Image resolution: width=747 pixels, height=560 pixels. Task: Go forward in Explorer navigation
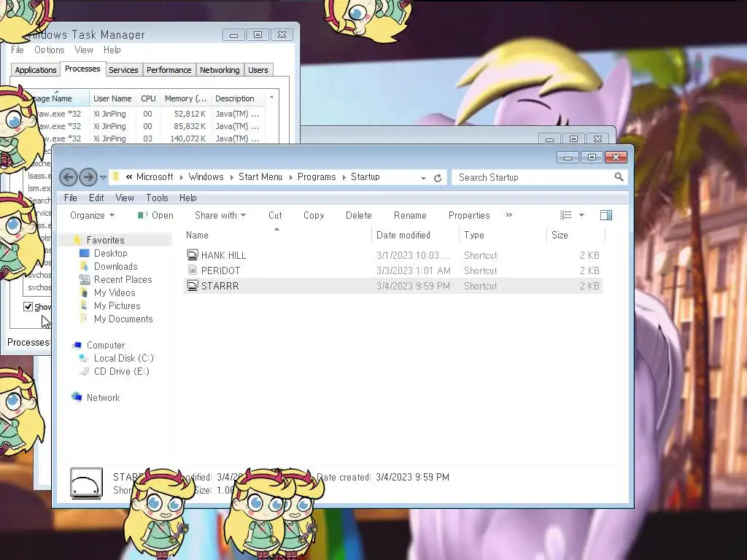point(88,178)
